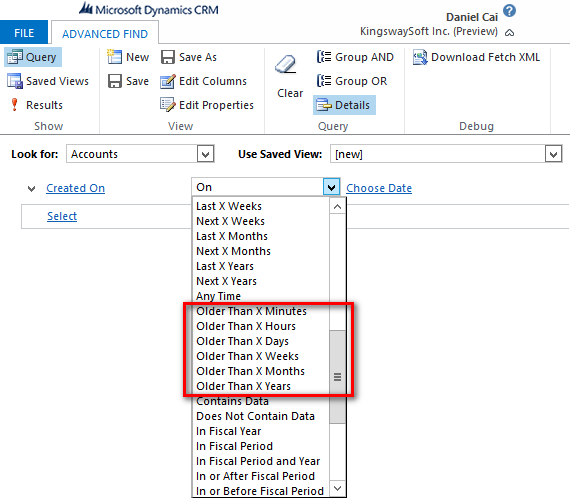570x500 pixels.
Task: Collapse the ribbon with the up chevron
Action: (509, 33)
